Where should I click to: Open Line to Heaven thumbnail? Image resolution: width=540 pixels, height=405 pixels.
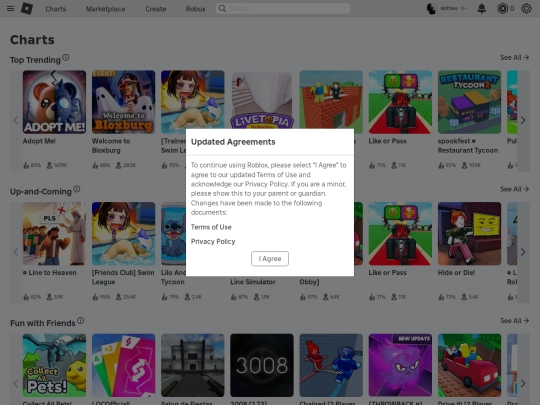point(54,233)
